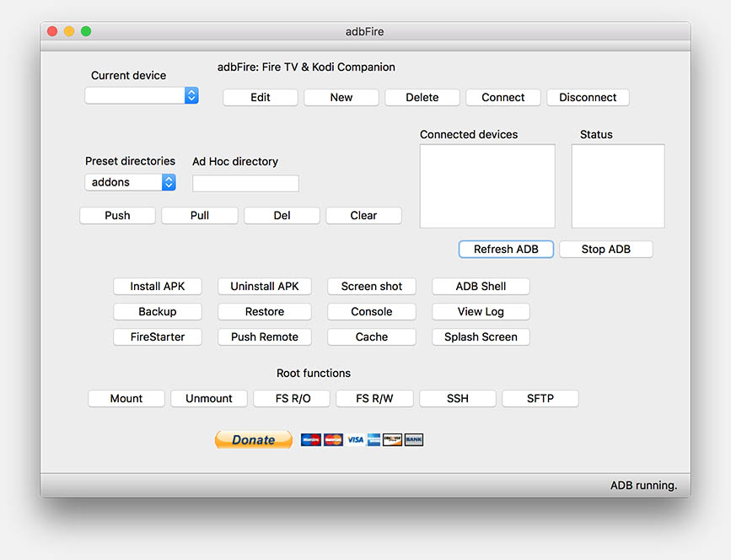Take a Screen shot

click(x=372, y=286)
